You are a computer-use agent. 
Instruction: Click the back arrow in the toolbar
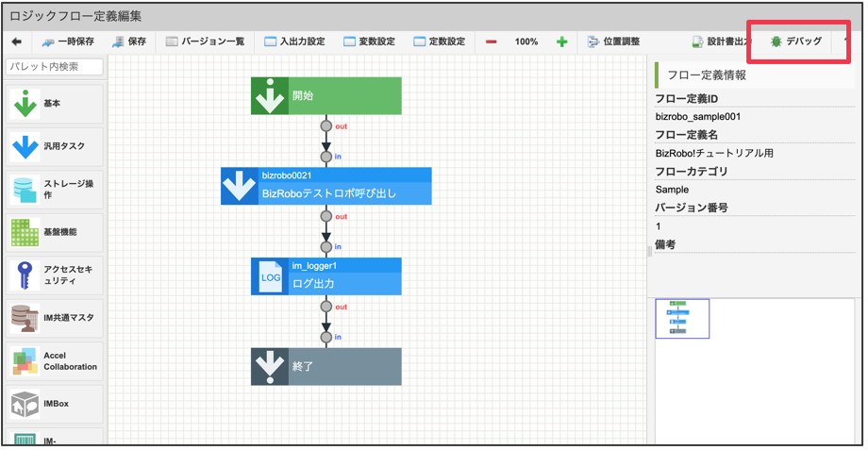pyautogui.click(x=17, y=42)
